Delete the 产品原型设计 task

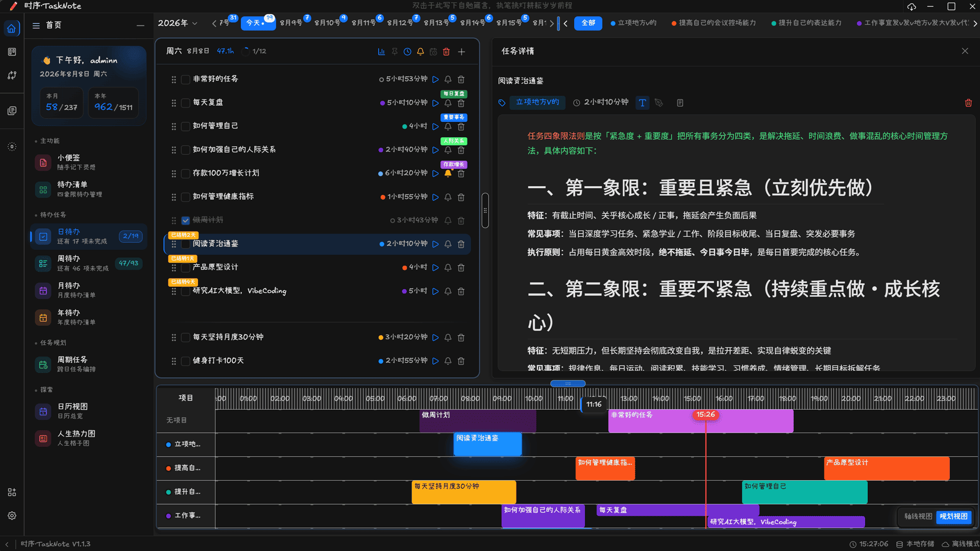[x=461, y=267]
